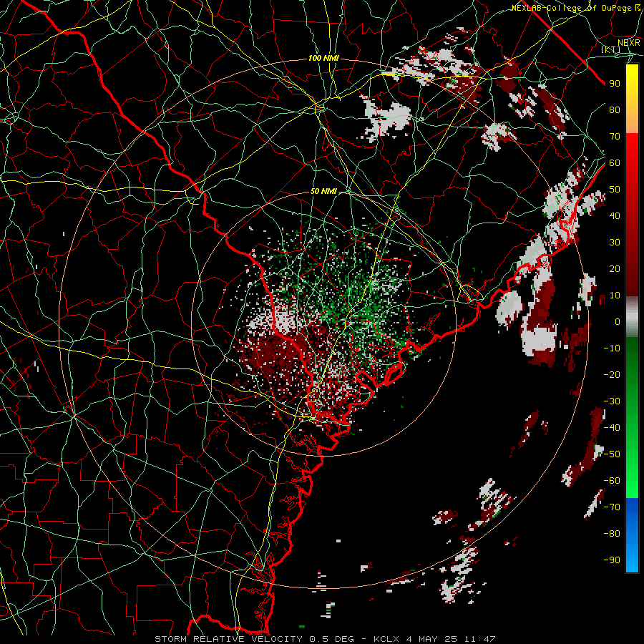Select the positive "10" value on the scale
Screen dimensions: 644x644
pos(615,296)
